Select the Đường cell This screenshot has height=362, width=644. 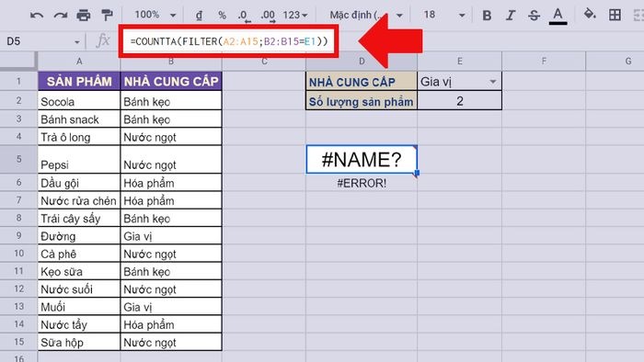[x=79, y=236]
